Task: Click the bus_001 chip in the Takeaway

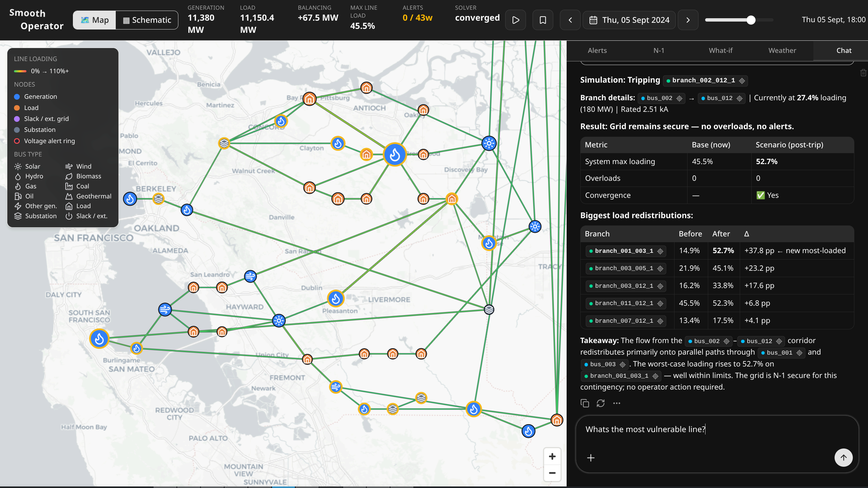Action: coord(781,352)
